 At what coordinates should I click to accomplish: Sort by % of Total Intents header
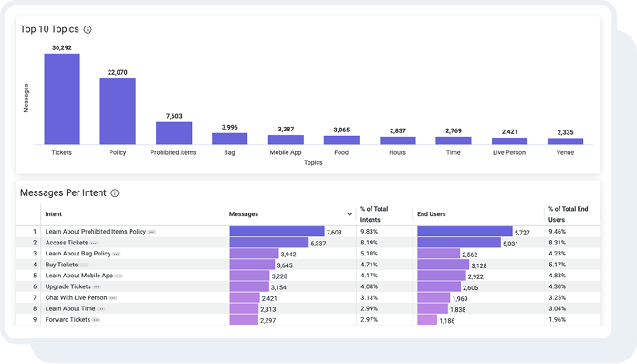tap(374, 214)
